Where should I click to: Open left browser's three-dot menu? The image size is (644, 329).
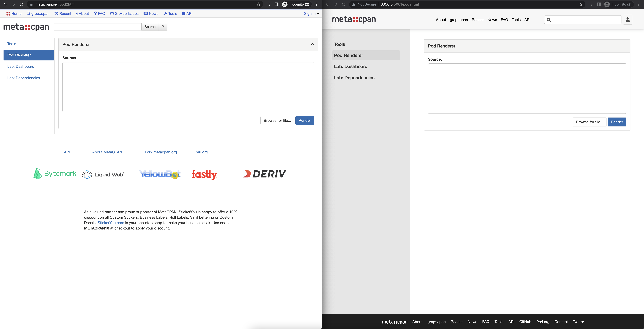click(316, 4)
